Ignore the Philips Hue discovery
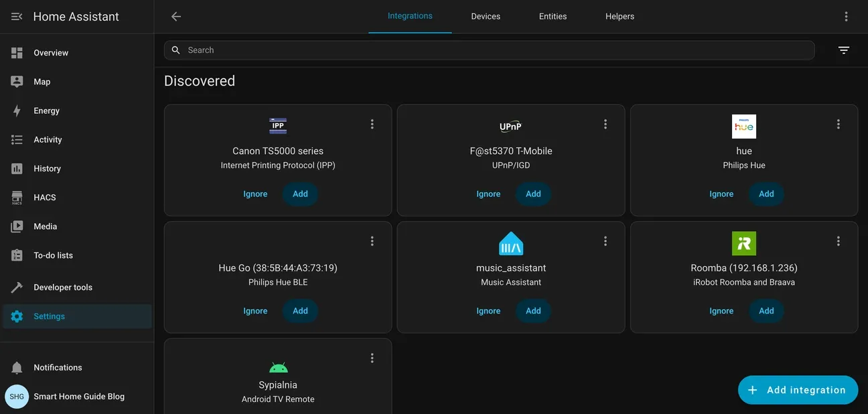868x414 pixels. 721,194
